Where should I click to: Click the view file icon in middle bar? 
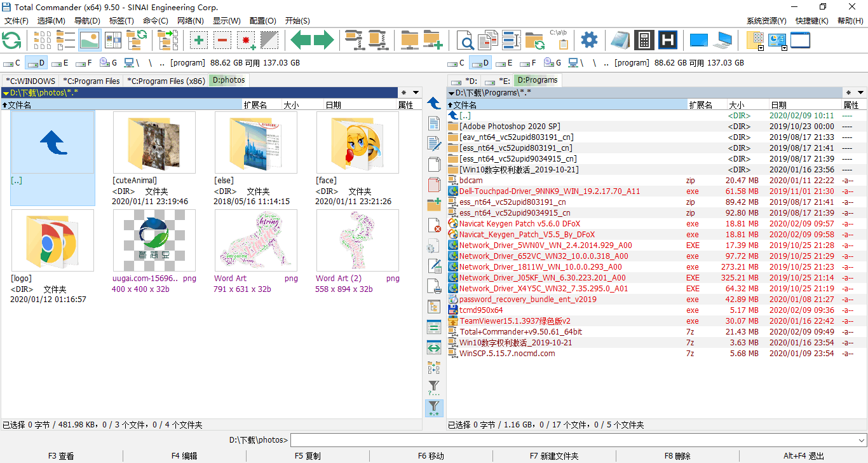(434, 123)
